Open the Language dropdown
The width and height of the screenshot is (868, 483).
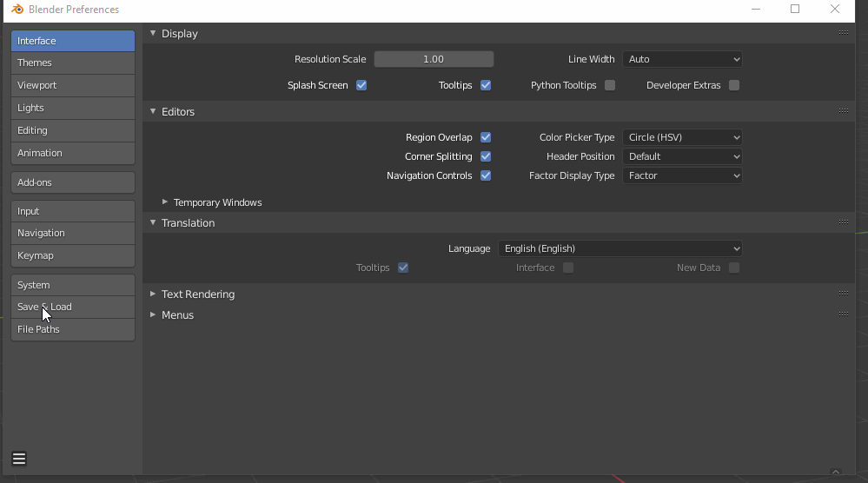(620, 249)
